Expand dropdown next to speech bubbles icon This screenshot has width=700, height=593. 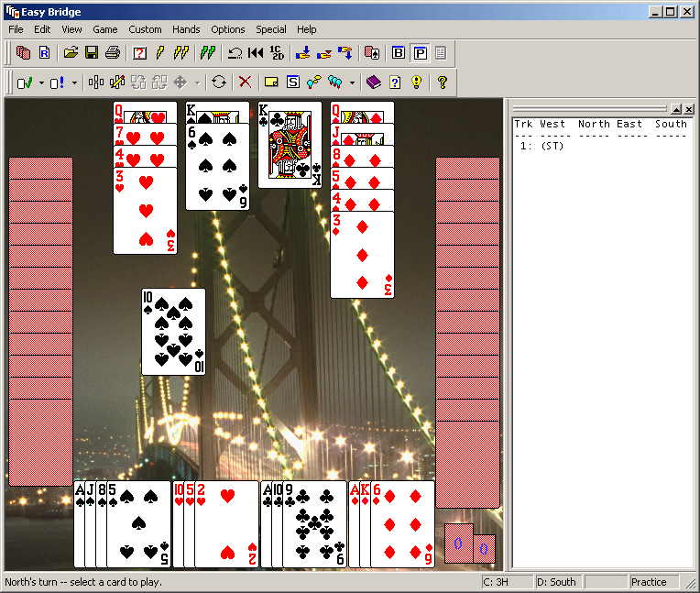tap(352, 82)
